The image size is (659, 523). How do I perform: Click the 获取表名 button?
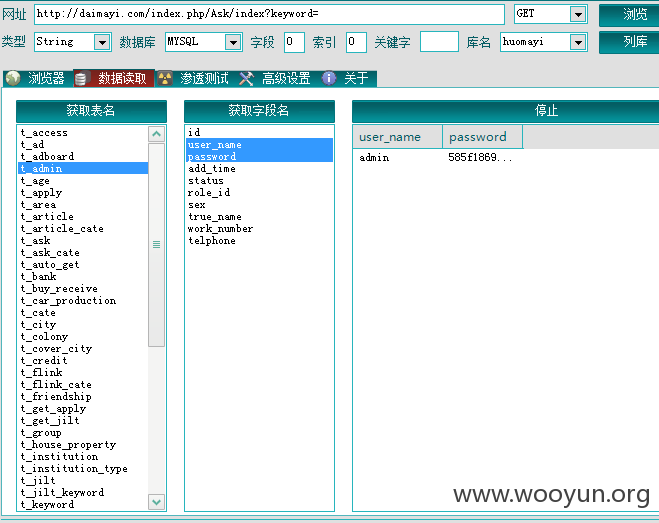point(91,111)
